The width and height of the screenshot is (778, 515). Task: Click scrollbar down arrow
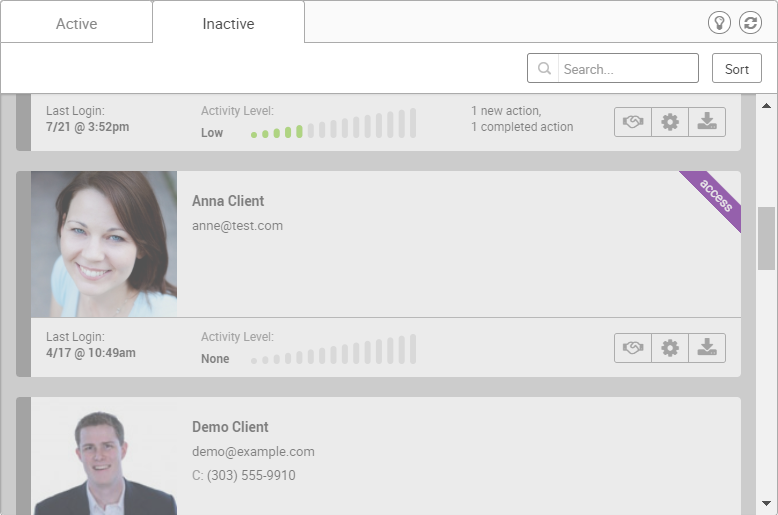tap(767, 503)
